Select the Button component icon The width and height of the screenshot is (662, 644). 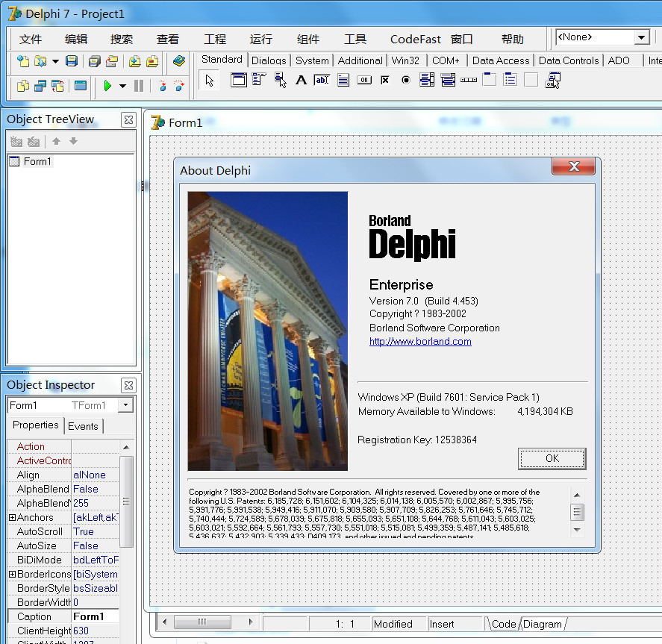coord(364,80)
